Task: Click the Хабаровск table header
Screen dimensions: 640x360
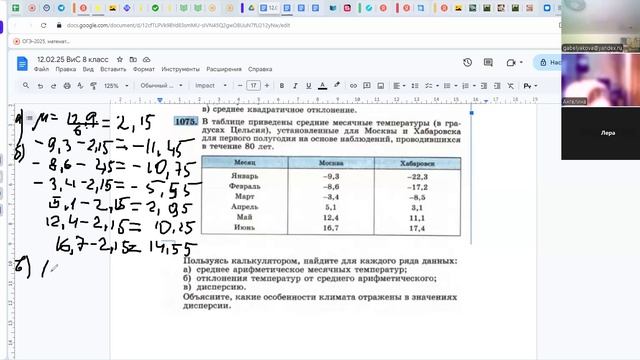Action: coord(417,163)
